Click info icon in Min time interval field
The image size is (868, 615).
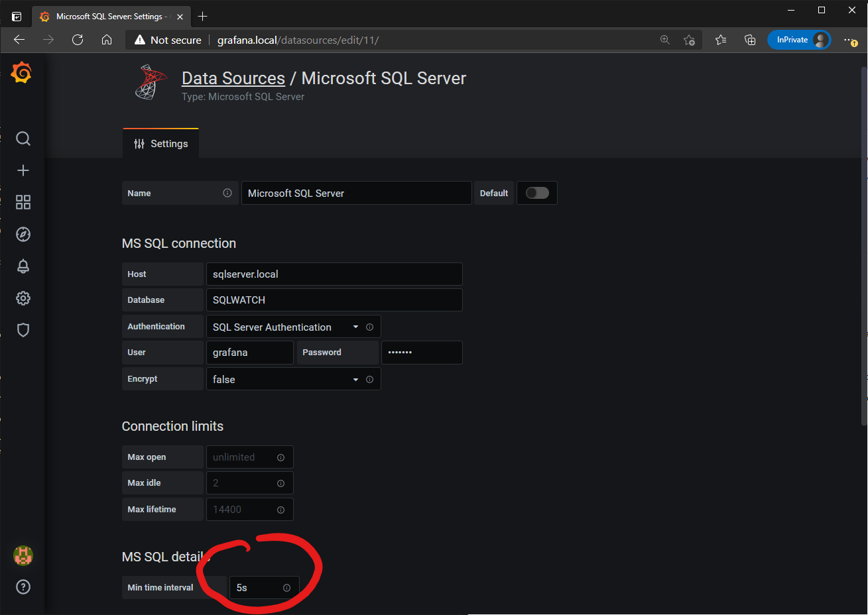pos(286,588)
